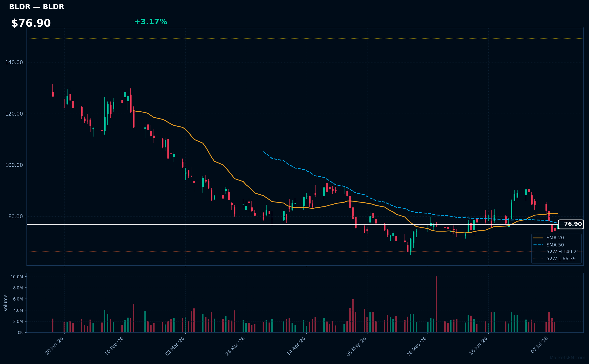The image size is (589, 364).
Task: Click the 120.00 price axis label
Action: 14,114
